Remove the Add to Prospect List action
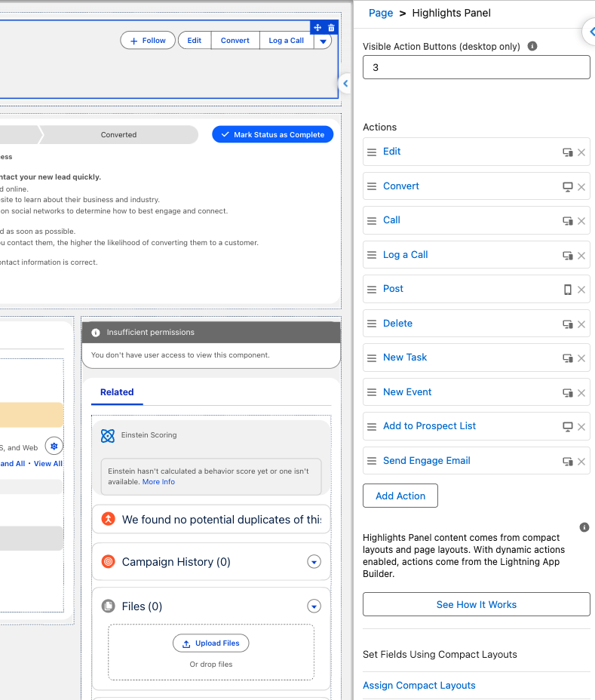 (581, 427)
